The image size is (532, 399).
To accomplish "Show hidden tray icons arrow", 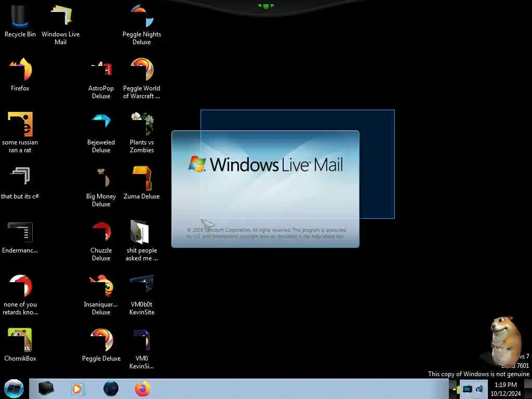I will (454, 389).
